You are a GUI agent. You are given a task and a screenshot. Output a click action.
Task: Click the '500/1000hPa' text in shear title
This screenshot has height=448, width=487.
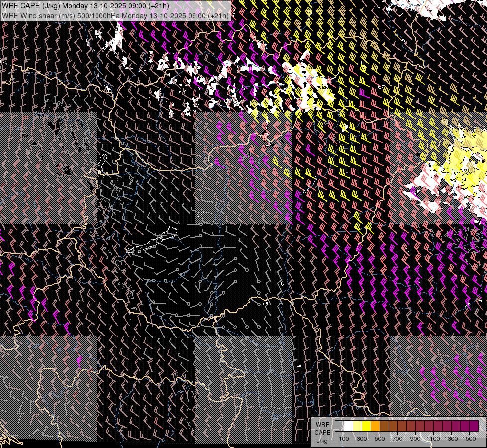[102, 15]
